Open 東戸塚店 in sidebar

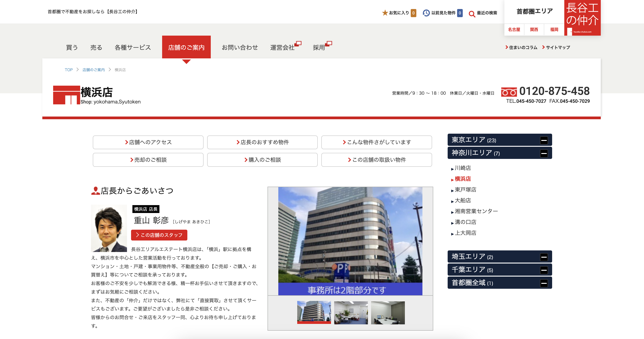(x=465, y=189)
